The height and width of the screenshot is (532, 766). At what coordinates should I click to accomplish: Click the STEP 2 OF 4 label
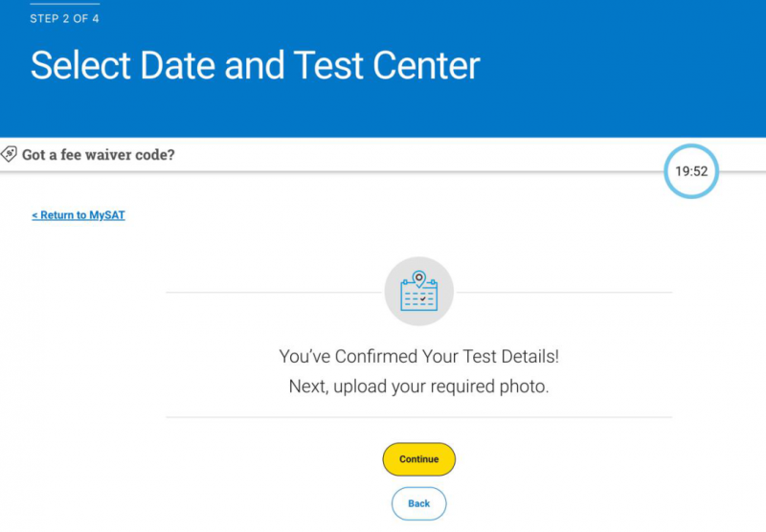[64, 19]
